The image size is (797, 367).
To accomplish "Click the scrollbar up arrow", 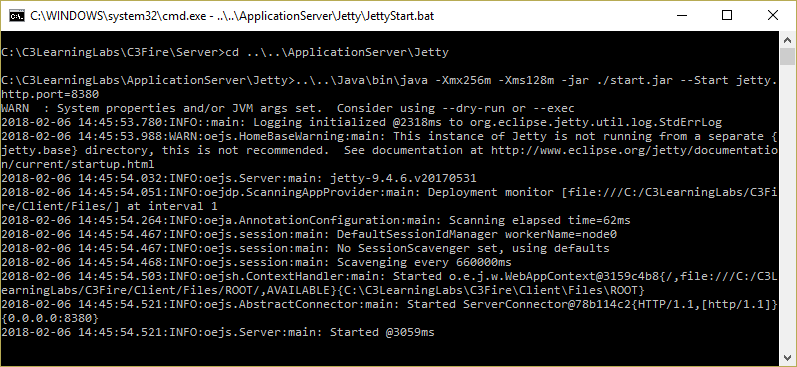I will click(787, 40).
